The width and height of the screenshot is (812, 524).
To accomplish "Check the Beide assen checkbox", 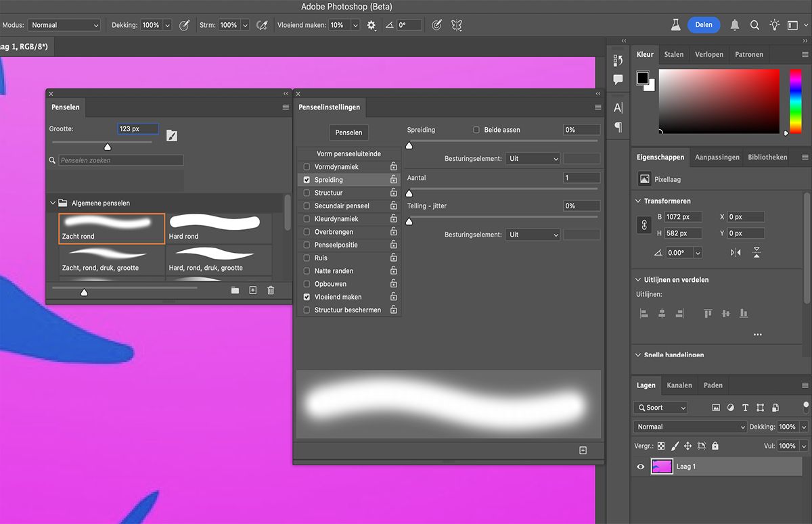I will pos(476,130).
